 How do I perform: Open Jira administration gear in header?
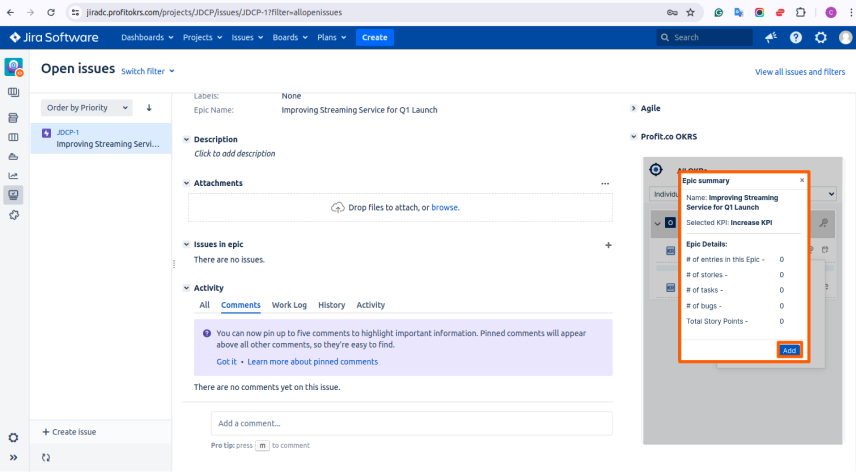pos(821,37)
